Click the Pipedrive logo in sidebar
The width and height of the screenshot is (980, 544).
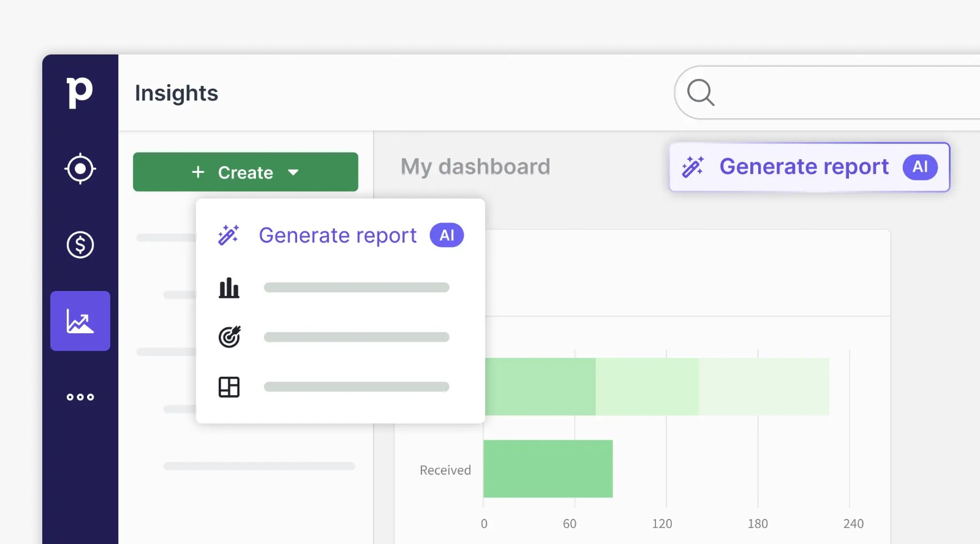click(80, 93)
